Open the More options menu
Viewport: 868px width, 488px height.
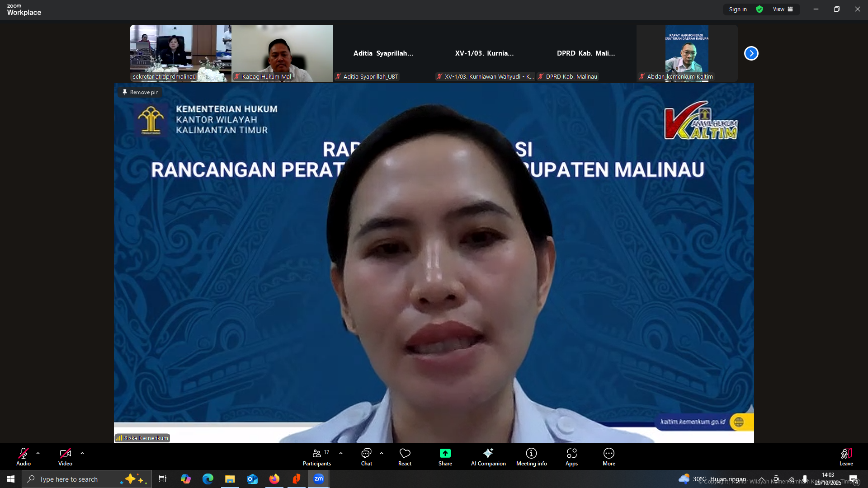(609, 454)
